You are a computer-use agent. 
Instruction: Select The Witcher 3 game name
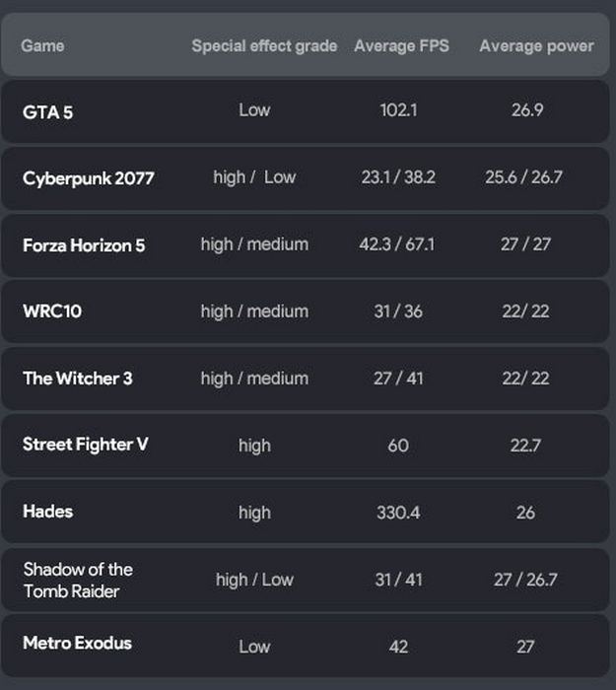click(x=78, y=379)
